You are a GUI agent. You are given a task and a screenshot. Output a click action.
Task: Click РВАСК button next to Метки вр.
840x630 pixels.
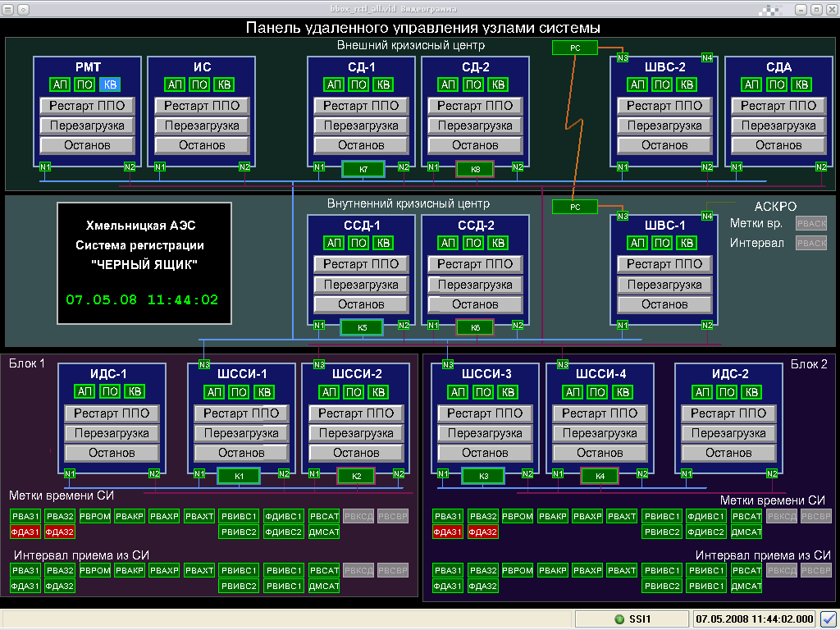pos(811,223)
